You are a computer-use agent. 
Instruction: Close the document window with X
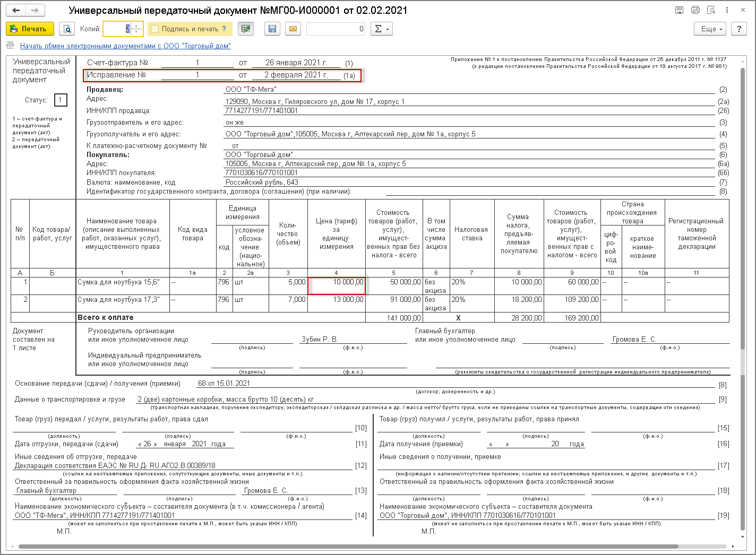click(x=743, y=10)
